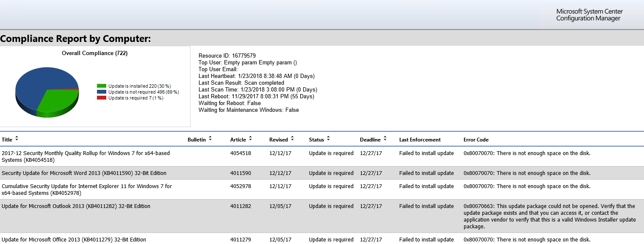This screenshot has height=244, width=644.
Task: Click the red 'Update is required' legend swatch
Action: pos(102,98)
